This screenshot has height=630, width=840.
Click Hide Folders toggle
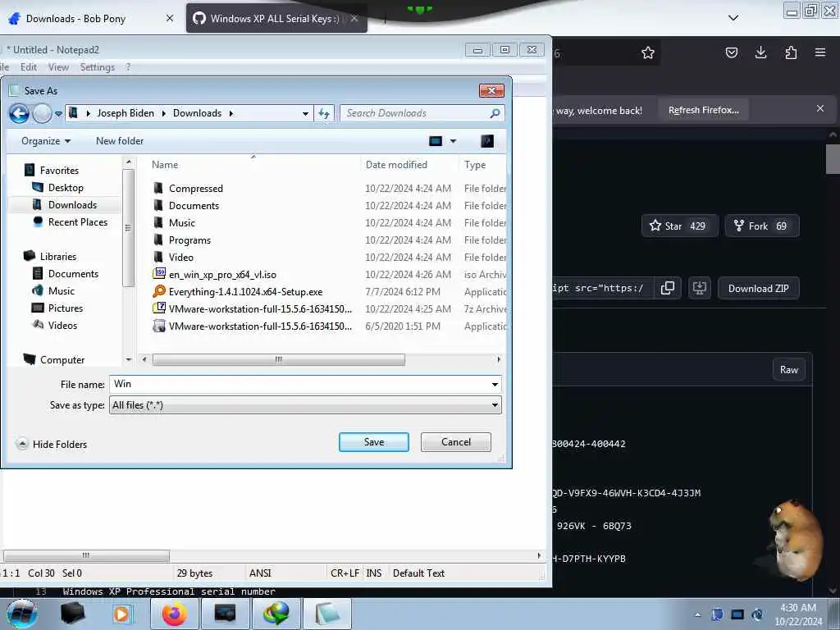point(52,444)
